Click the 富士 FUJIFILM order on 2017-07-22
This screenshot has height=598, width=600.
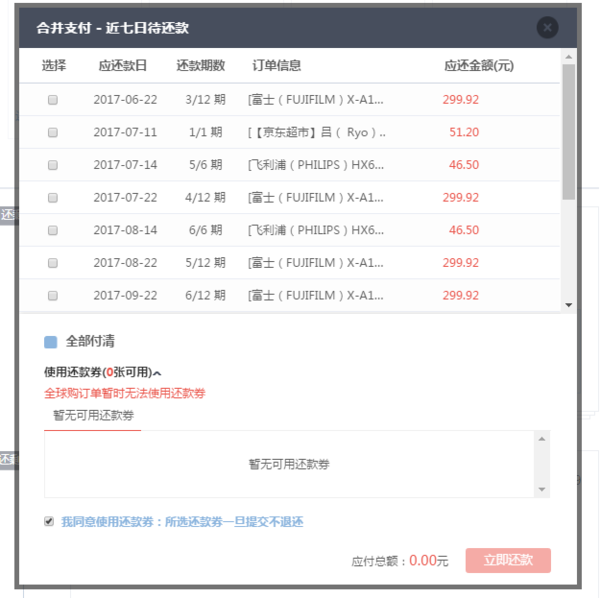(x=315, y=198)
